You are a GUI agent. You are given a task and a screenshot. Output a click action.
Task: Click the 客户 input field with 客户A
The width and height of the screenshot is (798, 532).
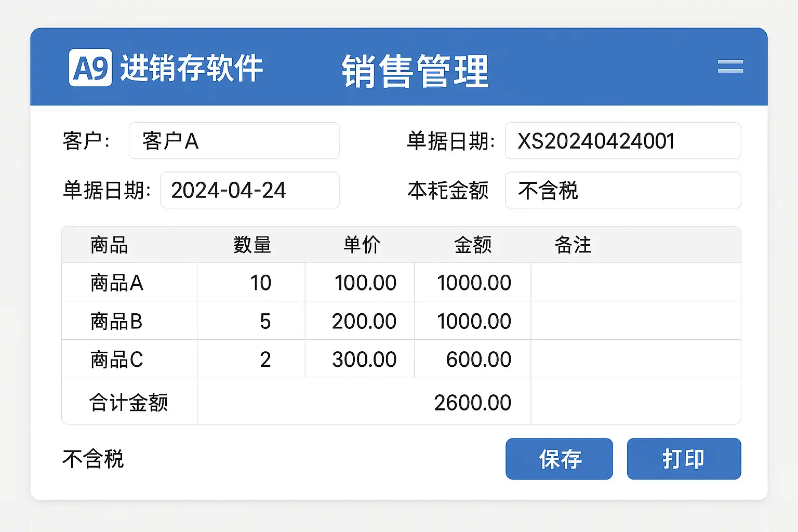pyautogui.click(x=234, y=141)
